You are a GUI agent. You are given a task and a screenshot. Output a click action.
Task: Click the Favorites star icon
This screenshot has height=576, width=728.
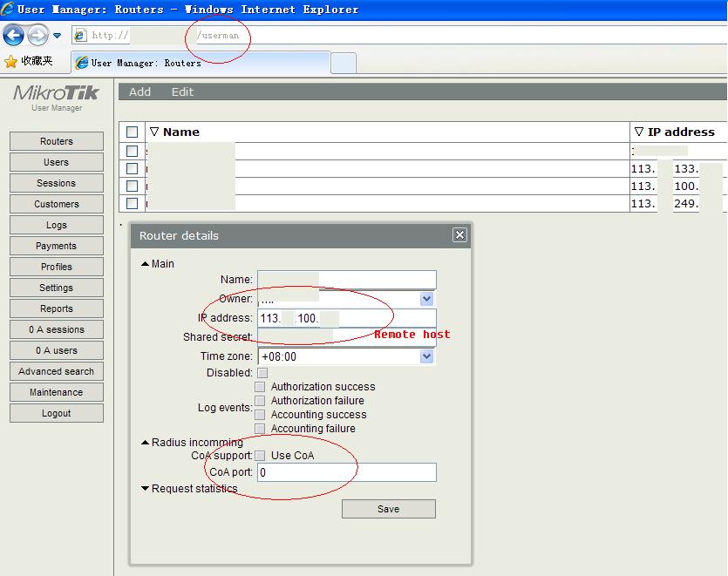coord(10,61)
